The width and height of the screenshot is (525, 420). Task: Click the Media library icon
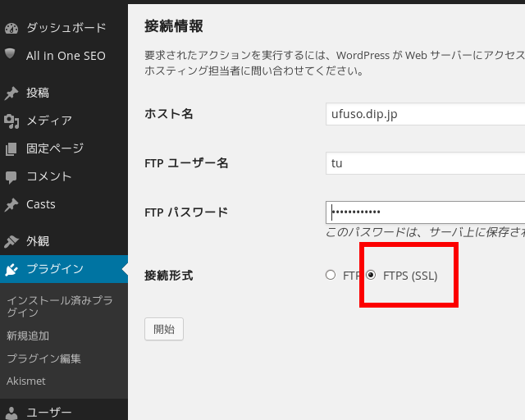point(11,121)
